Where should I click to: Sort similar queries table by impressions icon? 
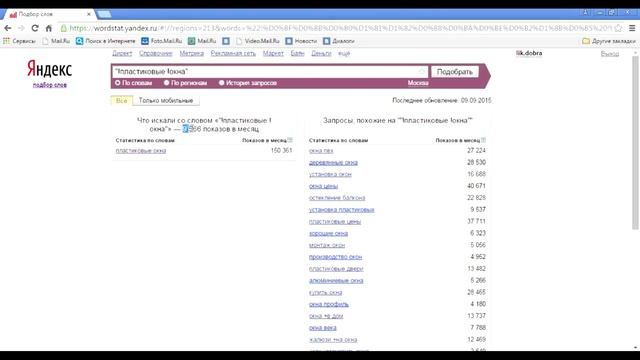[x=484, y=140]
